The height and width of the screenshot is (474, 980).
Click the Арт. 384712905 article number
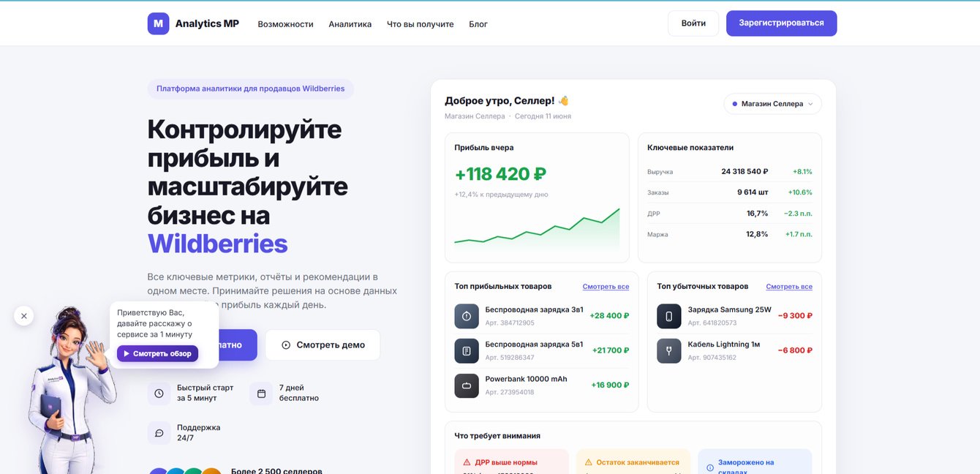pos(510,323)
